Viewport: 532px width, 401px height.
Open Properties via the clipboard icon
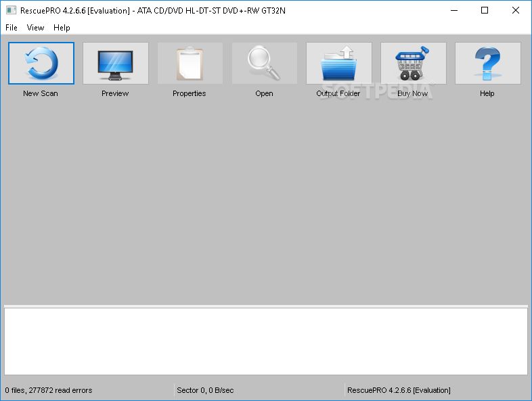(190, 63)
